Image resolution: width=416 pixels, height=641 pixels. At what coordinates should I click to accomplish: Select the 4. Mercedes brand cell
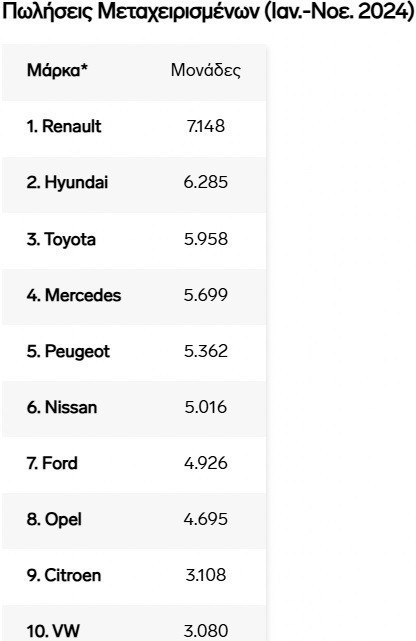click(74, 295)
